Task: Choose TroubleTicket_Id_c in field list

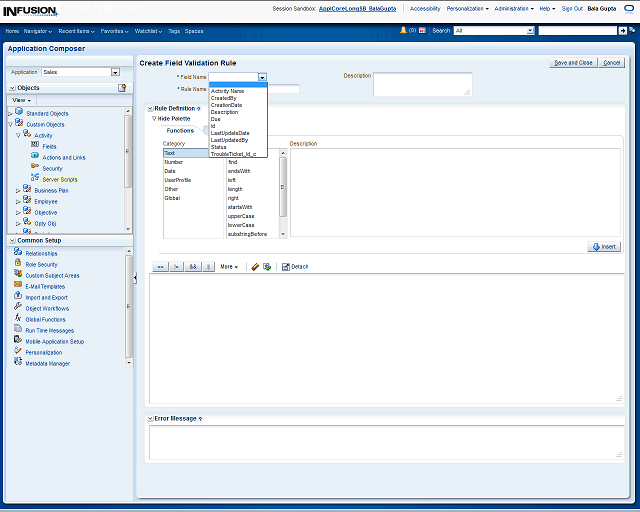Action: tap(233, 154)
